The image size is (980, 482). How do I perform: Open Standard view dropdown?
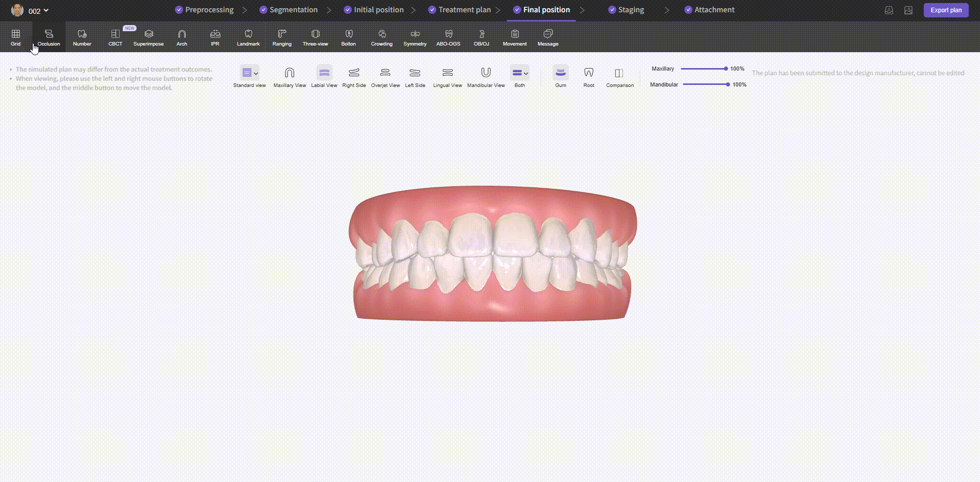(x=250, y=77)
